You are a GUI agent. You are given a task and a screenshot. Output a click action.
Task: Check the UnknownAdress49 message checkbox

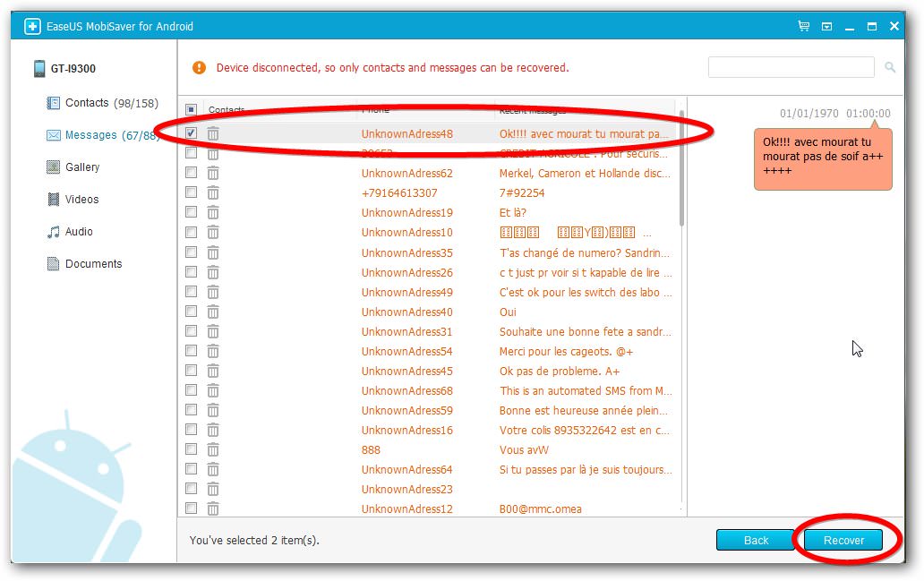(191, 292)
